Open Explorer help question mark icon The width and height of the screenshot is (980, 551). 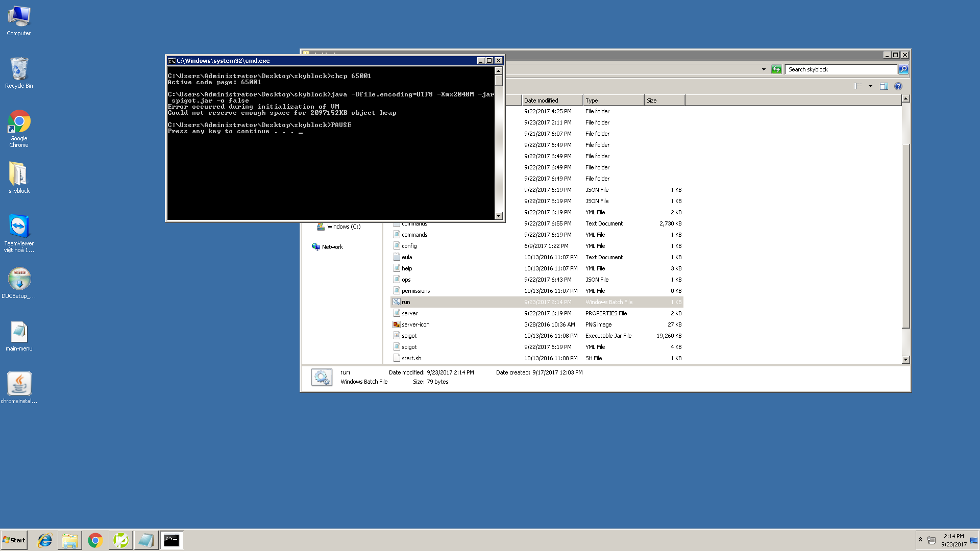tap(898, 86)
